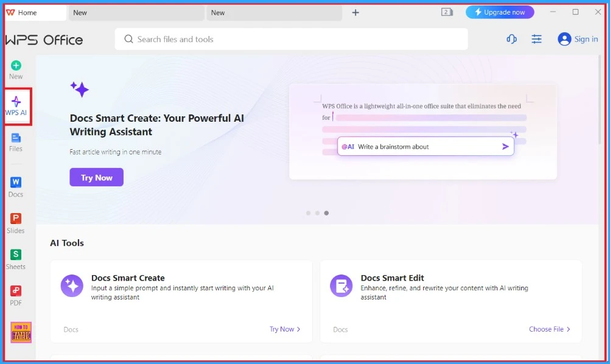The width and height of the screenshot is (610, 364).
Task: Click the Sign in link
Action: [x=586, y=39]
